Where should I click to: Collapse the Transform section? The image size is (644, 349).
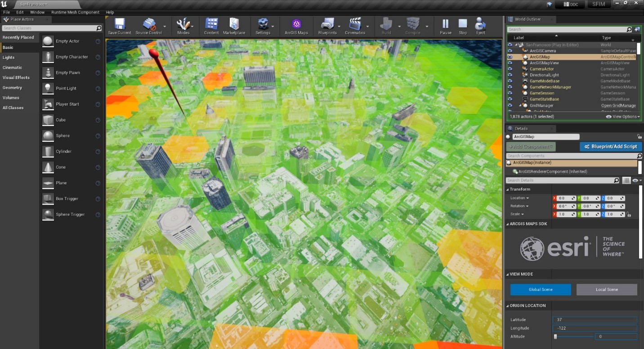507,189
